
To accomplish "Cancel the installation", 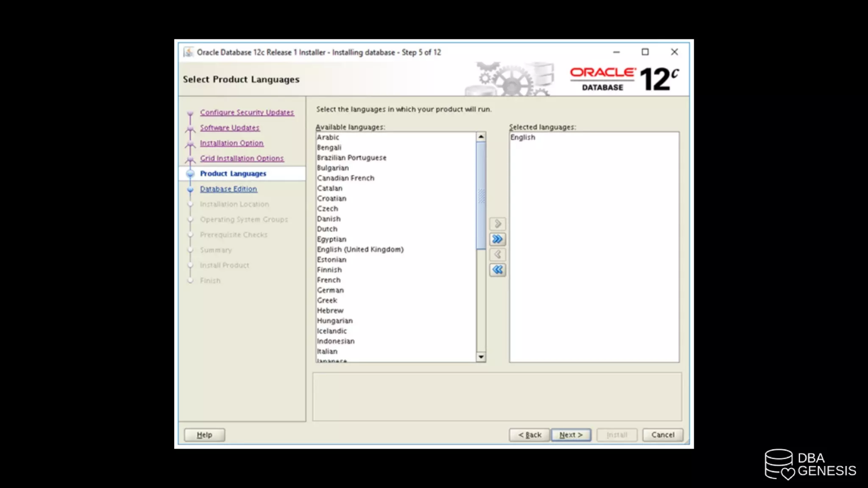I will click(662, 435).
